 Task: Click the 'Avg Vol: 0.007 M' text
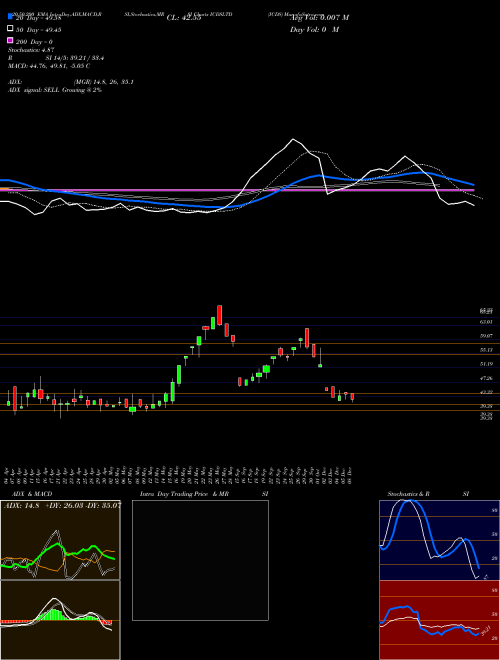coord(319,18)
